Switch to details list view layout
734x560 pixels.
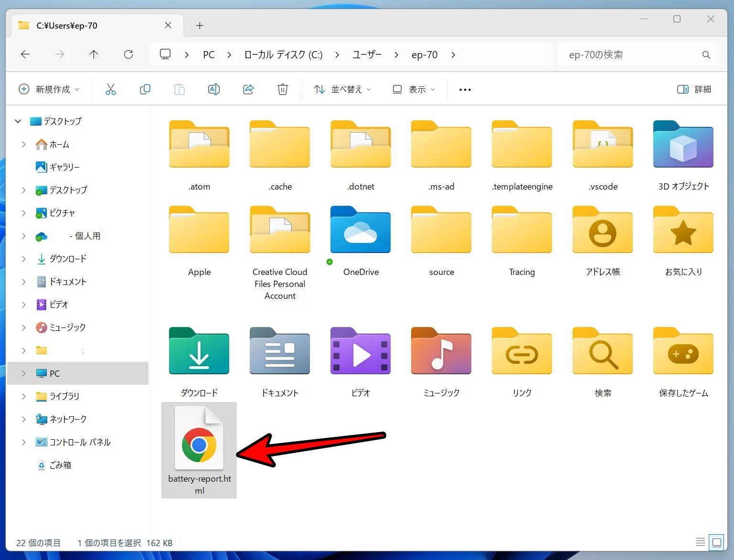(x=700, y=542)
